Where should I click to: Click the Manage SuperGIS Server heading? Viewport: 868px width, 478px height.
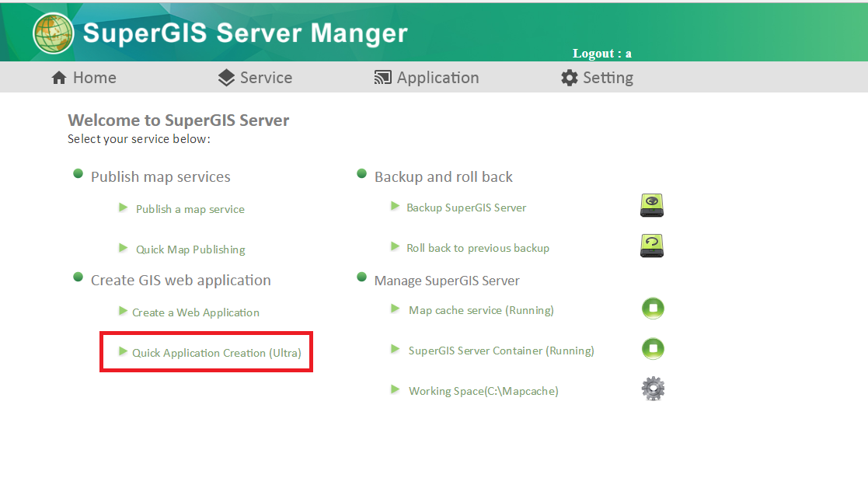[x=447, y=281]
